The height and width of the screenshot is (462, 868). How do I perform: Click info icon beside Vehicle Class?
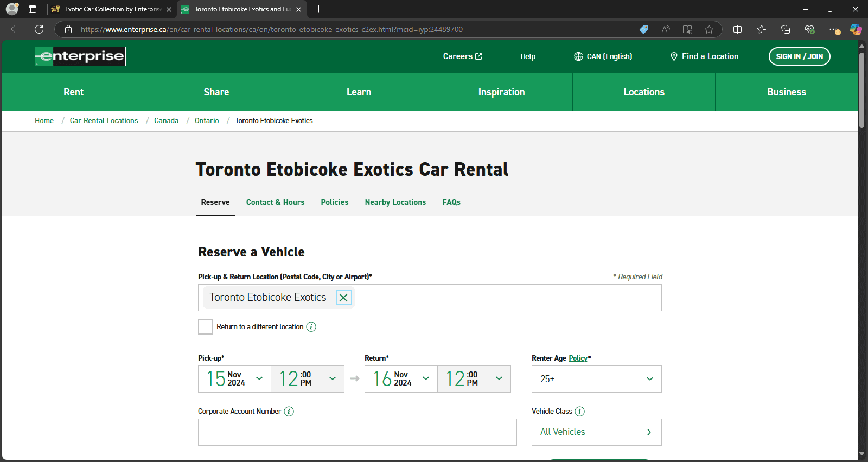pos(580,412)
